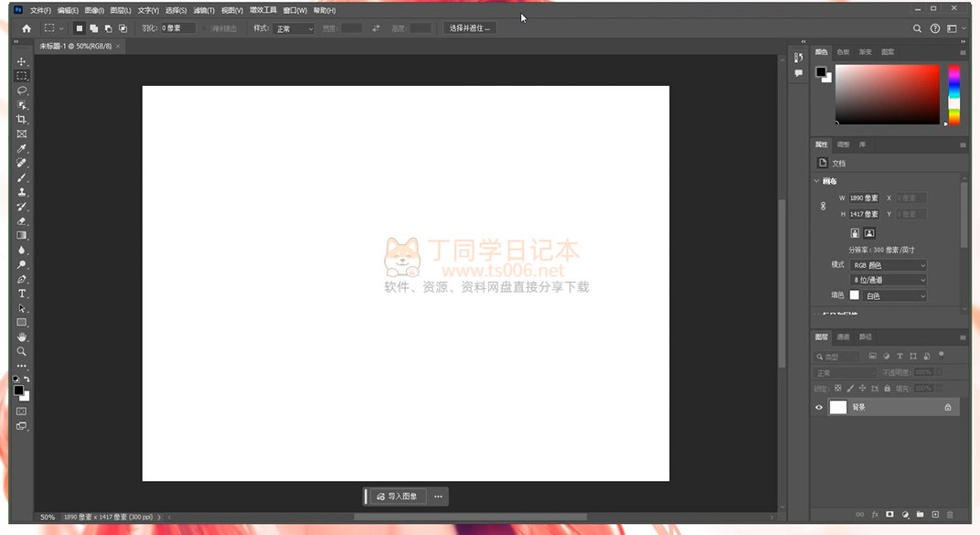Select the Move tool

22,61
